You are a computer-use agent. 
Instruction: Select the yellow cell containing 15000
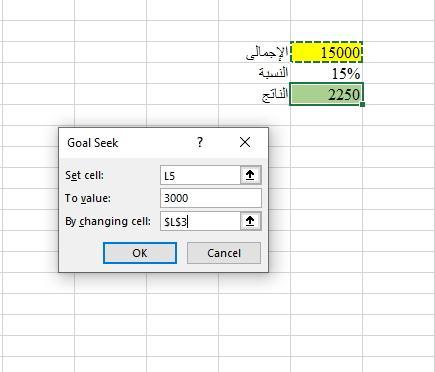tap(326, 52)
